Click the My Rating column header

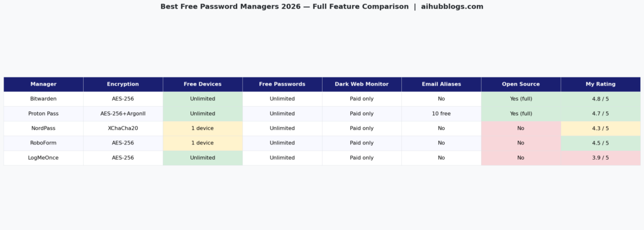pyautogui.click(x=601, y=84)
